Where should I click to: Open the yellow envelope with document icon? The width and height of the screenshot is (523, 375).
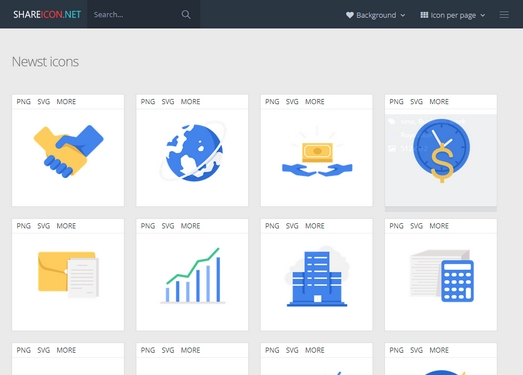click(68, 275)
